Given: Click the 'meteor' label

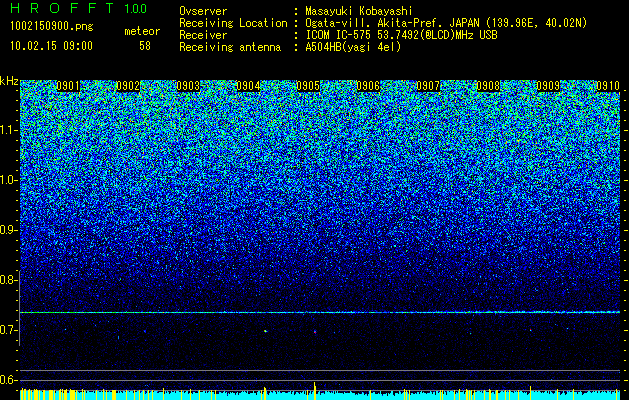Looking at the screenshot, I should click(x=142, y=31).
